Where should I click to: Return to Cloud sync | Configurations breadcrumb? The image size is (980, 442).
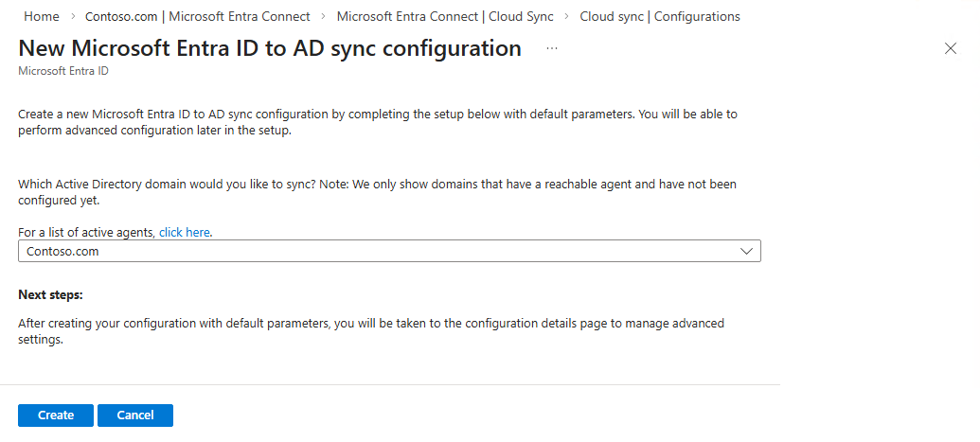[659, 17]
